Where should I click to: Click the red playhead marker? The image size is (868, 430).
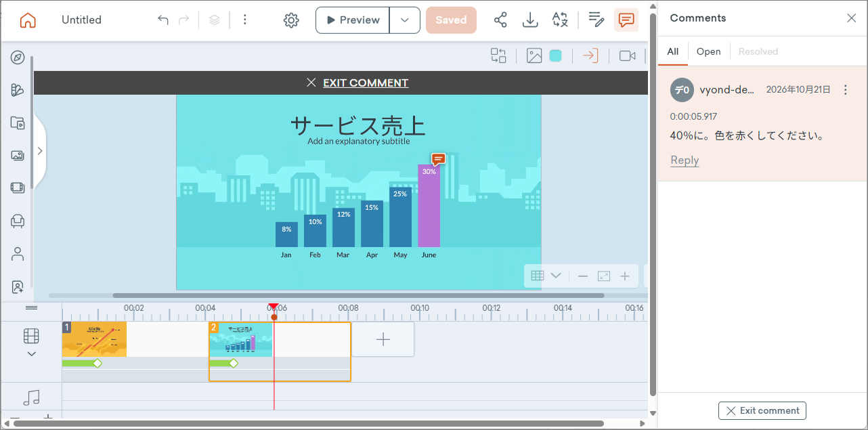pos(274,307)
